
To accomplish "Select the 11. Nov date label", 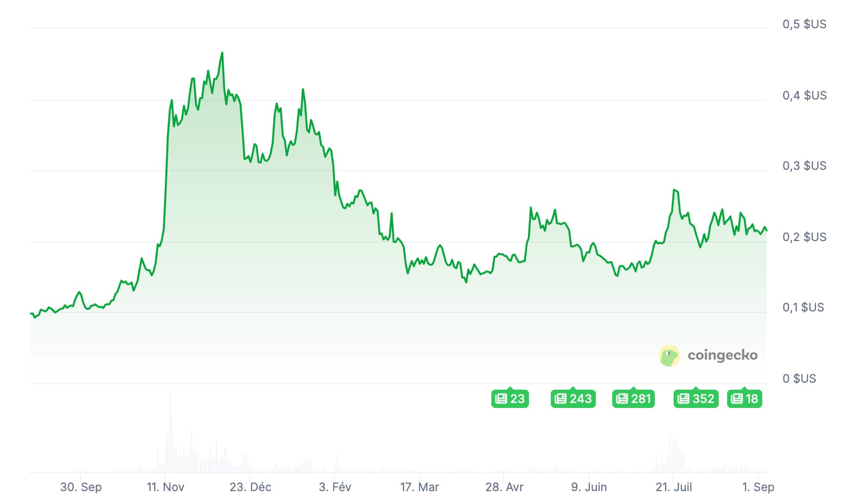I will [x=165, y=487].
